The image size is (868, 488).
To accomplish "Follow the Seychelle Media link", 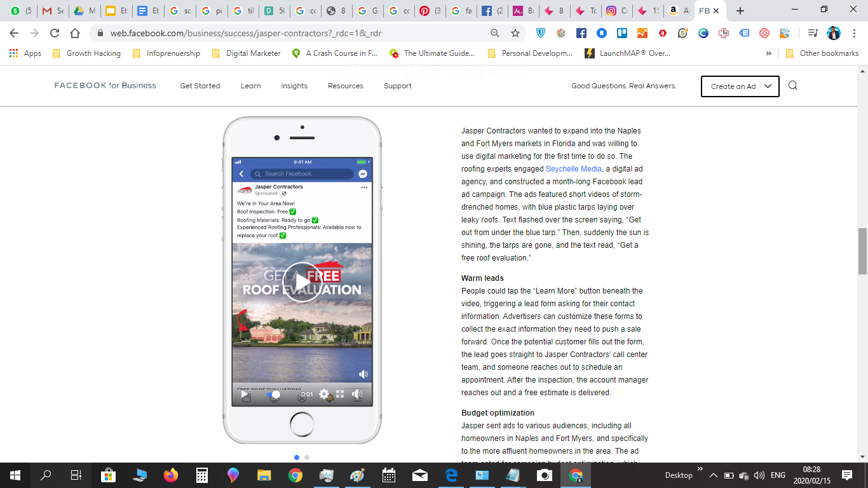I will [x=574, y=169].
